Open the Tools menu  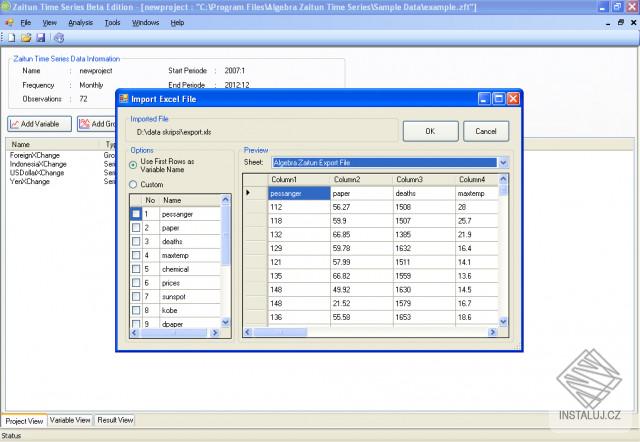[x=112, y=22]
